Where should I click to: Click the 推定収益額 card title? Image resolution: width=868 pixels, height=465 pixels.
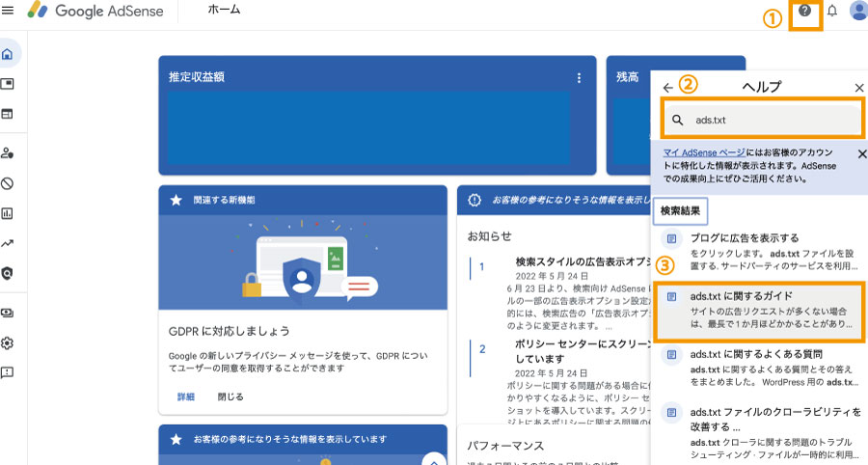[197, 77]
